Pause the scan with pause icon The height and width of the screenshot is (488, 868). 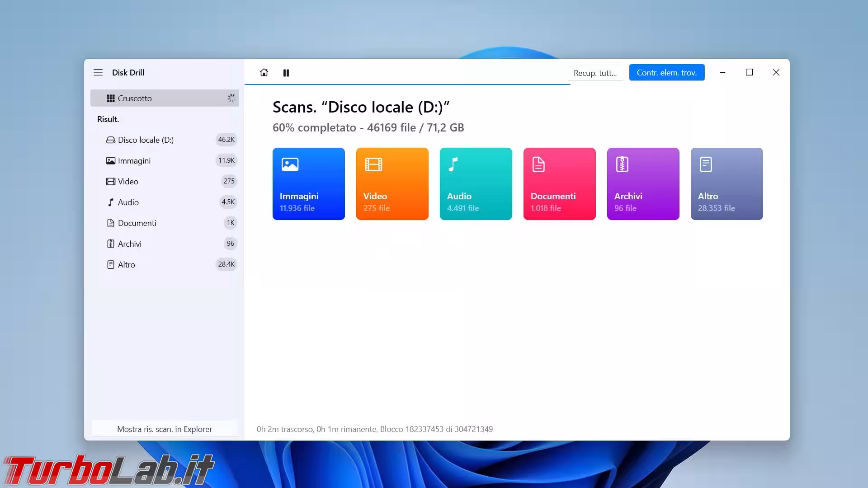point(286,73)
